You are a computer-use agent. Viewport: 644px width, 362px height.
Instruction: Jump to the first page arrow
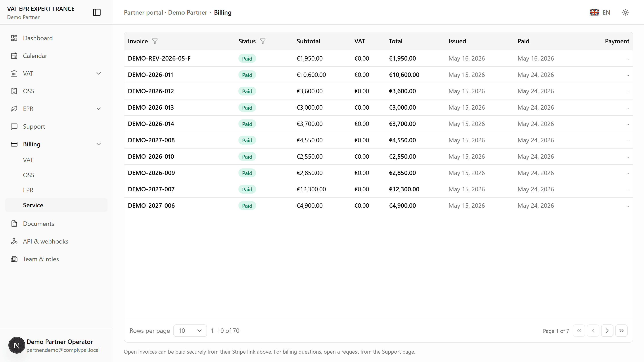click(x=579, y=331)
